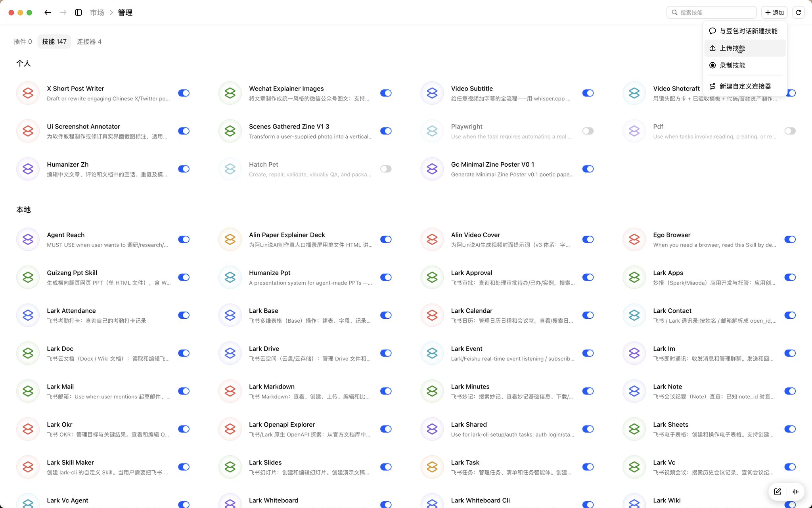Open the Video Subtitle skill icon
The height and width of the screenshot is (508, 812).
point(432,93)
